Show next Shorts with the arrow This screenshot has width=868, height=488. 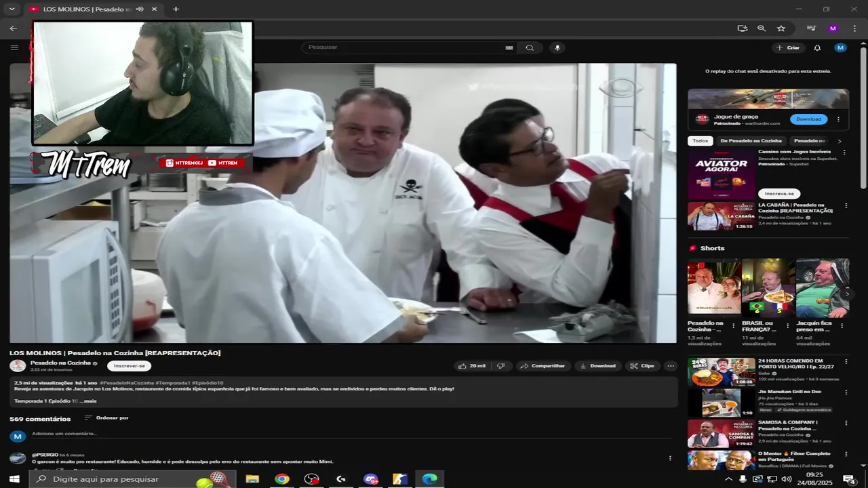click(847, 294)
